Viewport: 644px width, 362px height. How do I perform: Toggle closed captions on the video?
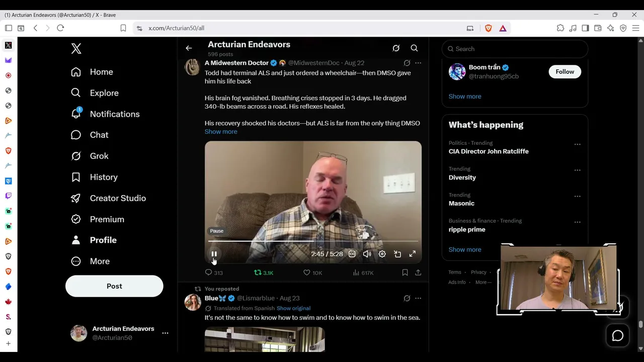[352, 254]
